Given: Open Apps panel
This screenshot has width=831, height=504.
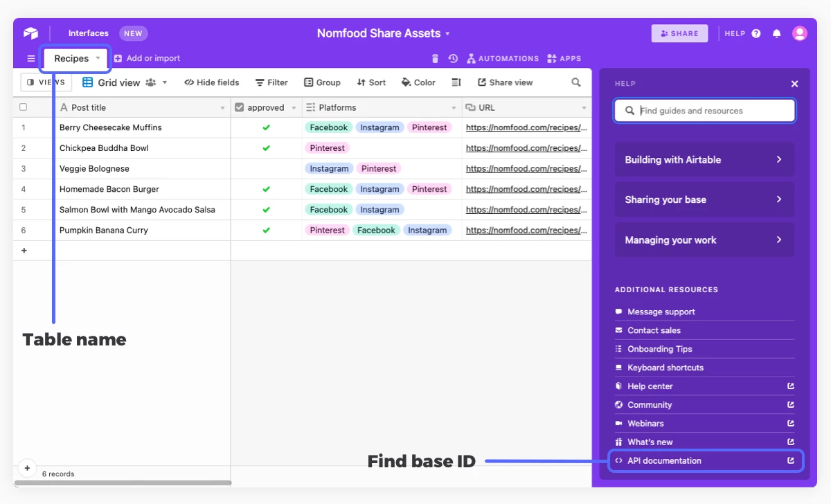Looking at the screenshot, I should tap(564, 59).
